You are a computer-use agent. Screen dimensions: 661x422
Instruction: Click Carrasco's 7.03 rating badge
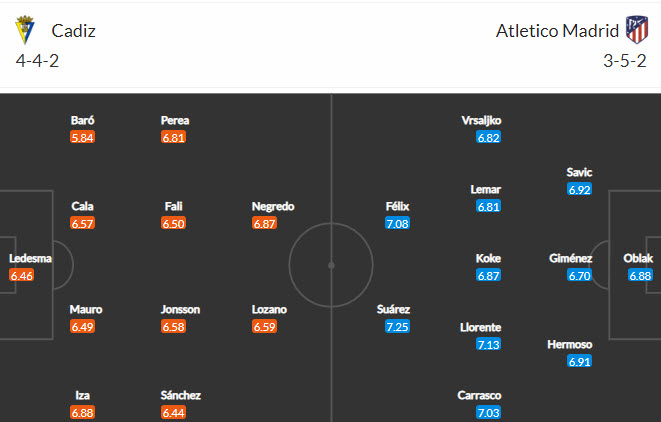coord(488,413)
